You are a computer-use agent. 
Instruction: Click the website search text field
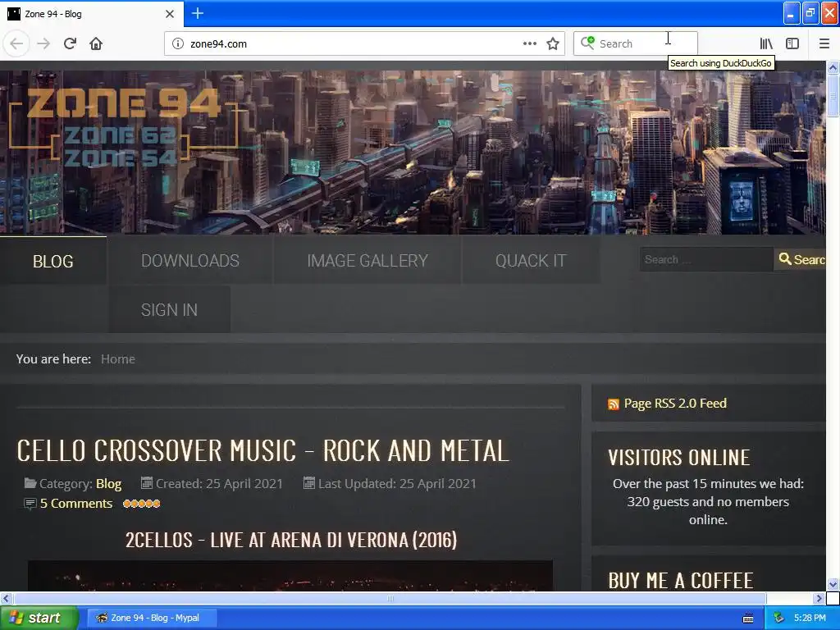[706, 259]
